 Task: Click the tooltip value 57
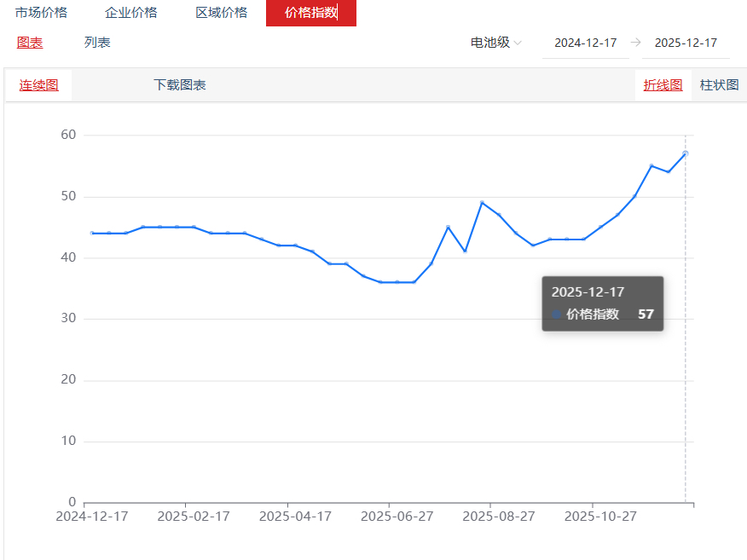(646, 315)
